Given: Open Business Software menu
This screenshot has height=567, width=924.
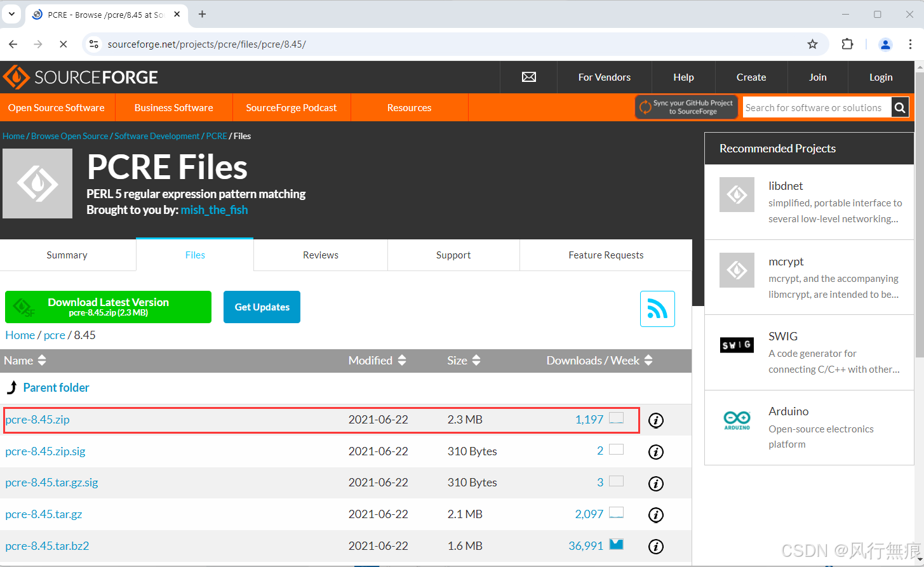Looking at the screenshot, I should click(174, 108).
